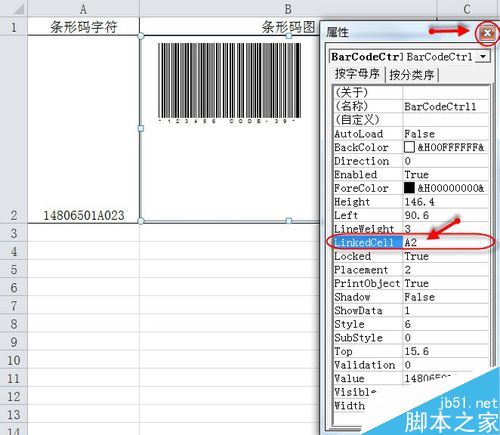Select the PrintObject property
This screenshot has height=435, width=500.
(368, 283)
